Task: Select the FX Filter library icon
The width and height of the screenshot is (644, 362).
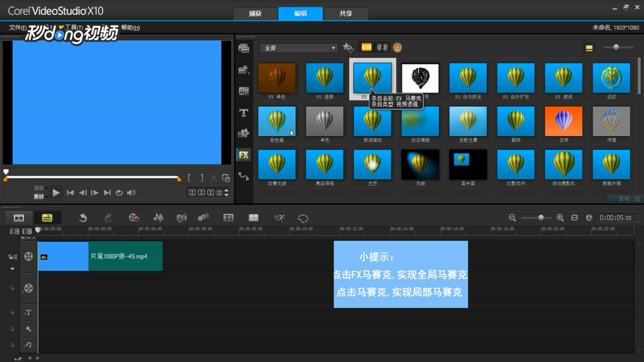Action: [x=244, y=155]
